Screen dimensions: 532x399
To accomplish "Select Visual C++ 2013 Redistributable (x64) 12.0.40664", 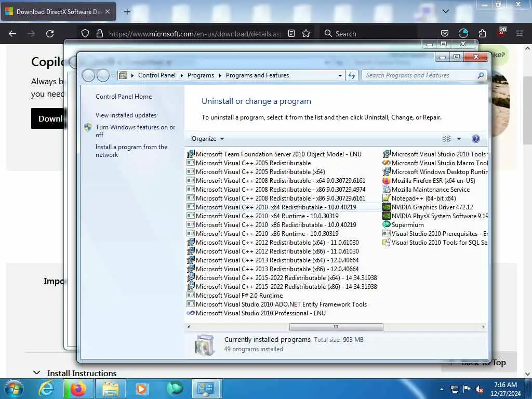I will click(273, 260).
